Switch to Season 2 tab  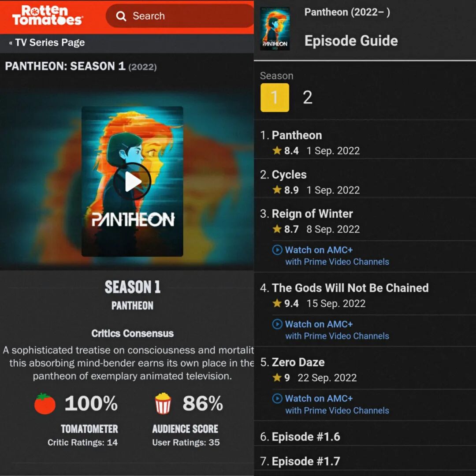(x=308, y=98)
